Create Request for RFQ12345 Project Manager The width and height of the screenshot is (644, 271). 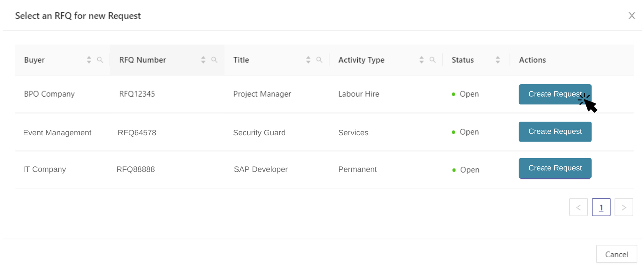(x=554, y=94)
